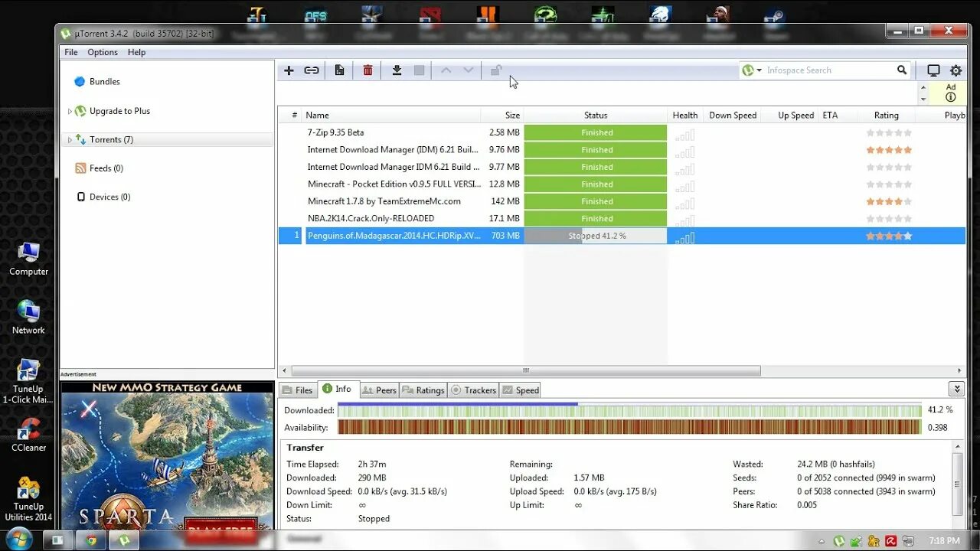Show hidden system tray icons arrow
The image size is (980, 551).
[822, 541]
